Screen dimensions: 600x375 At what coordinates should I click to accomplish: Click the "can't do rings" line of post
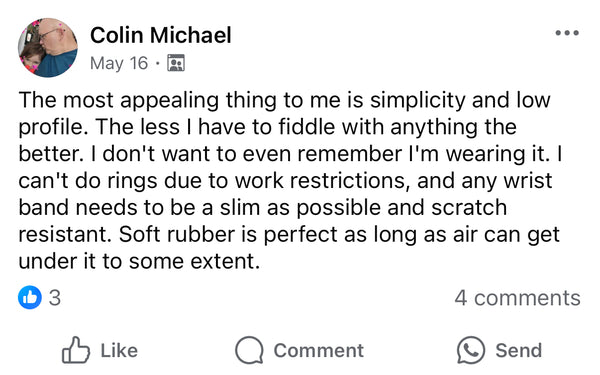[285, 181]
